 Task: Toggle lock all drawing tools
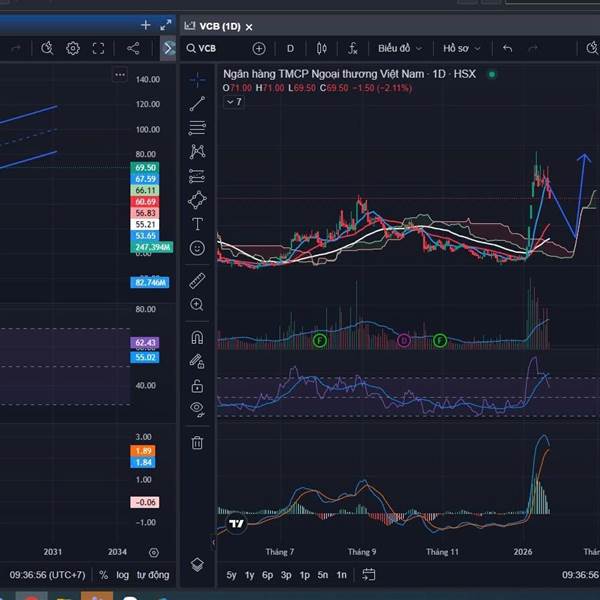tap(197, 385)
